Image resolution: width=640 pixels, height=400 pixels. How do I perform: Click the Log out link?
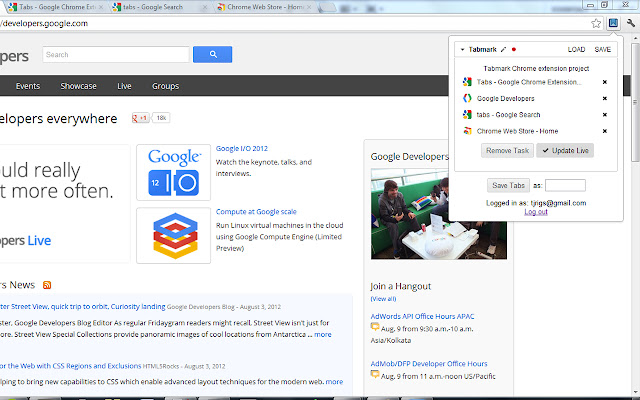click(x=536, y=212)
